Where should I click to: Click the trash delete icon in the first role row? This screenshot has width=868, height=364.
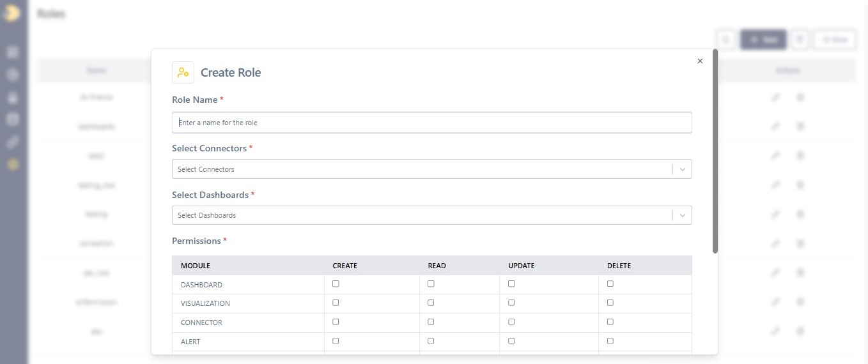[800, 97]
